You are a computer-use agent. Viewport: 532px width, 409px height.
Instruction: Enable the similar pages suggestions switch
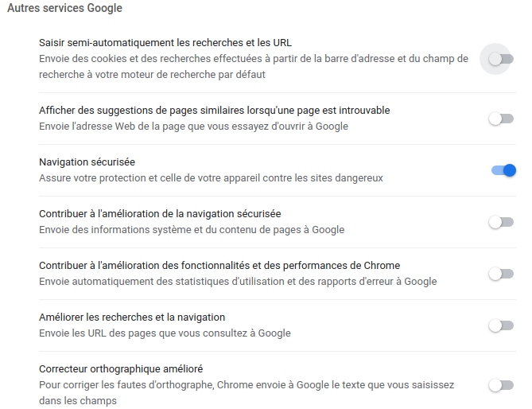(500, 119)
